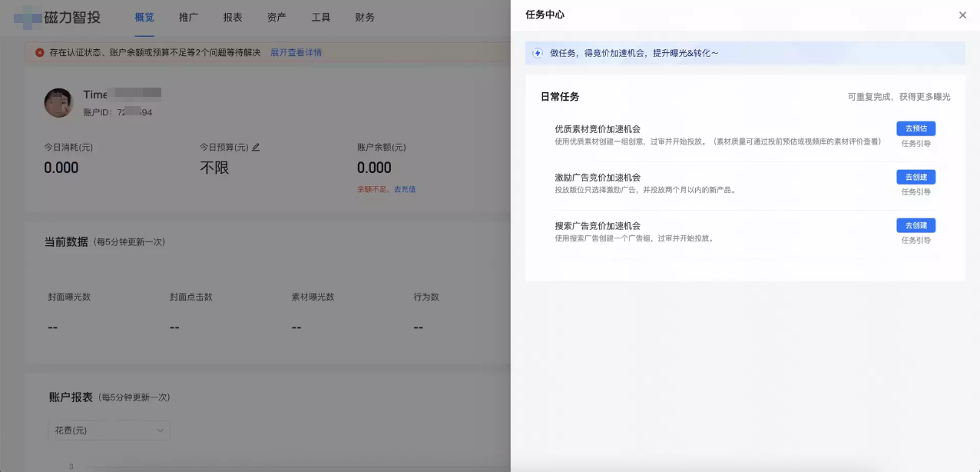Open the 工具 menu item

pos(320,18)
